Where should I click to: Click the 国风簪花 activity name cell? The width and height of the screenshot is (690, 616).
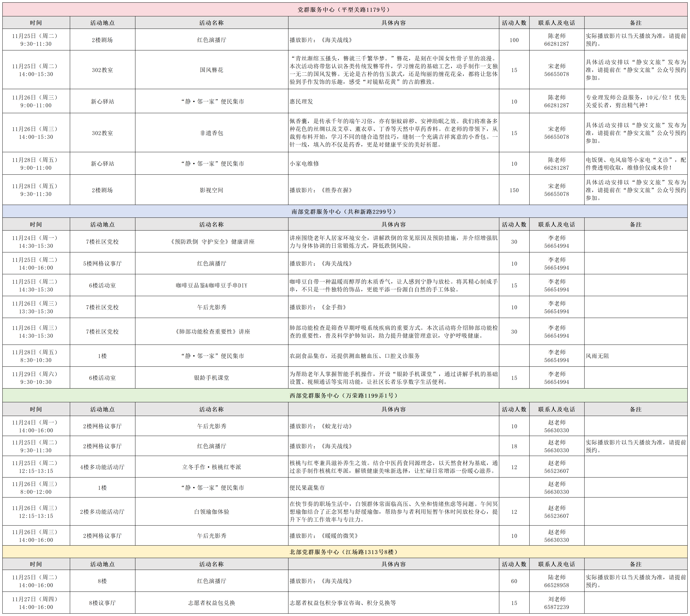point(212,70)
